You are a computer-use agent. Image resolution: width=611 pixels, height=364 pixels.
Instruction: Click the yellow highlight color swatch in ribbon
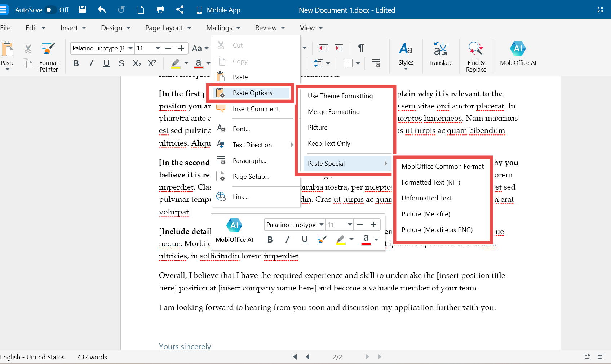(x=176, y=64)
